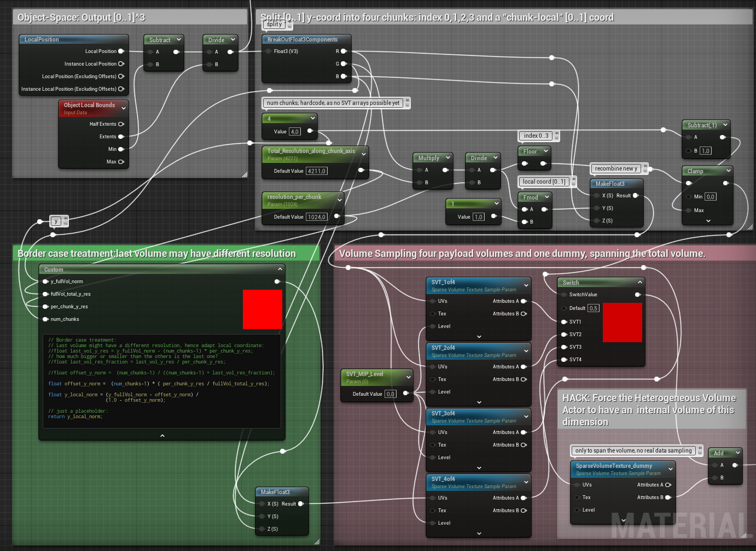
Task: Click the Half Extents output pin
Action: 121,124
